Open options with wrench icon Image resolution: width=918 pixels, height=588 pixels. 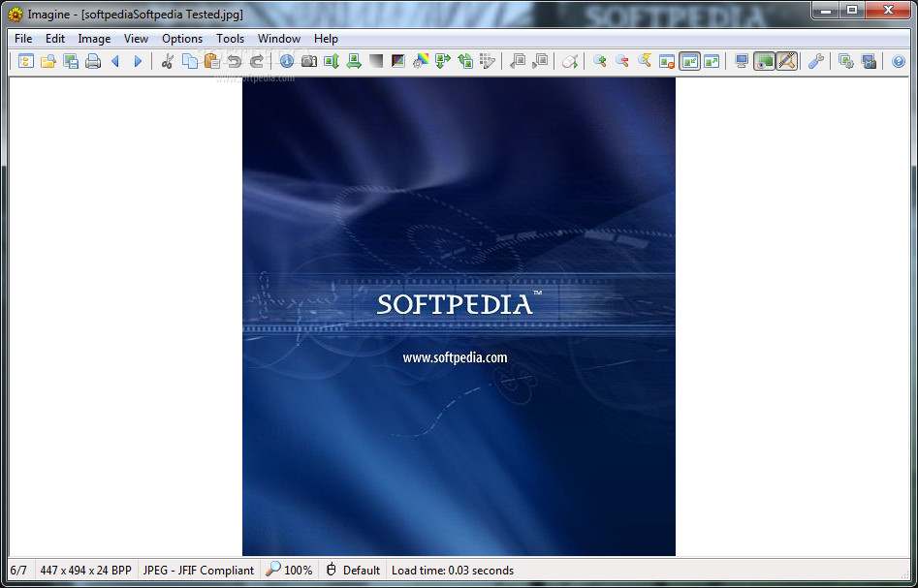(816, 61)
